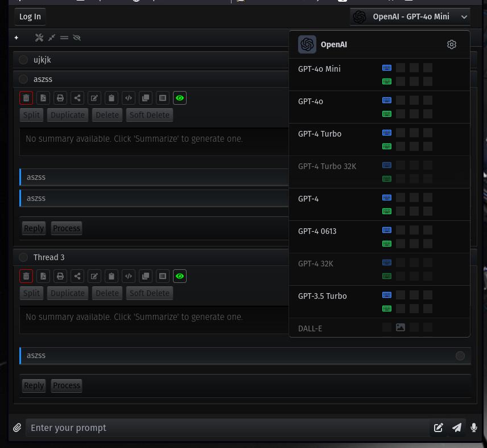Viewport: 487px width, 448px height.
Task: Click edit pencil icon in aszss thread toolbar
Action: pos(94,98)
